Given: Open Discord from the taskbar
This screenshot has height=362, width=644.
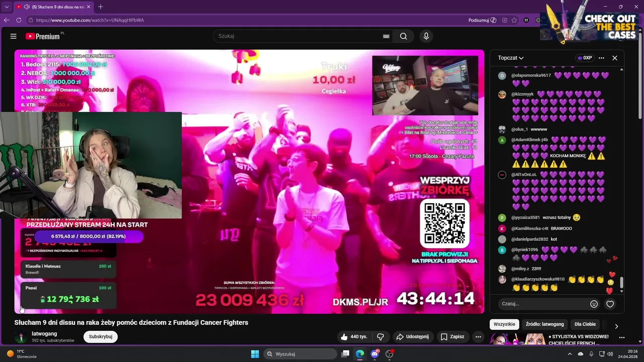Looking at the screenshot, I should point(375,354).
